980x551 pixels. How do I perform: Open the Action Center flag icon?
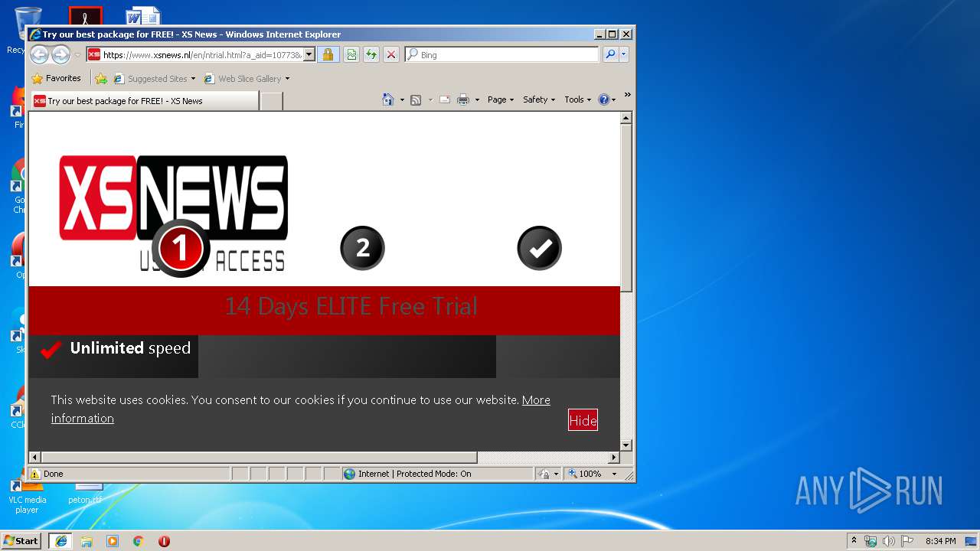(906, 540)
